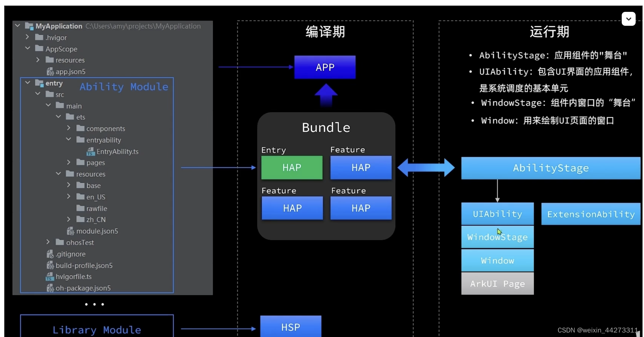Image resolution: width=644 pixels, height=337 pixels.
Task: Expand the components folder chevron
Action: point(69,128)
